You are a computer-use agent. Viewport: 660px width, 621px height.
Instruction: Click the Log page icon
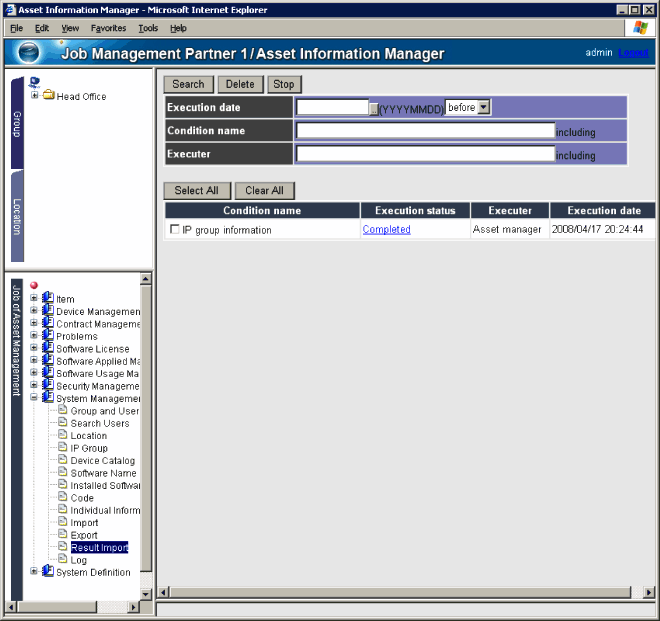coord(62,560)
